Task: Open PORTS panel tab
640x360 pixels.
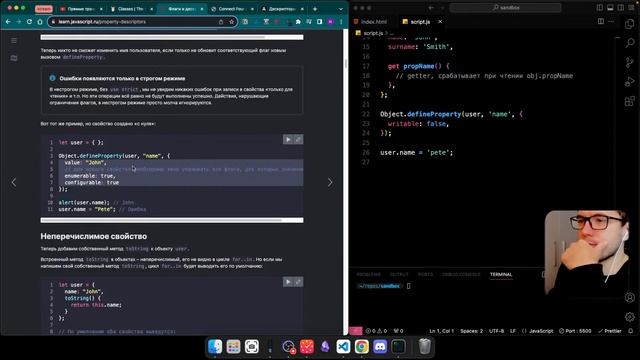Action: 425,274
